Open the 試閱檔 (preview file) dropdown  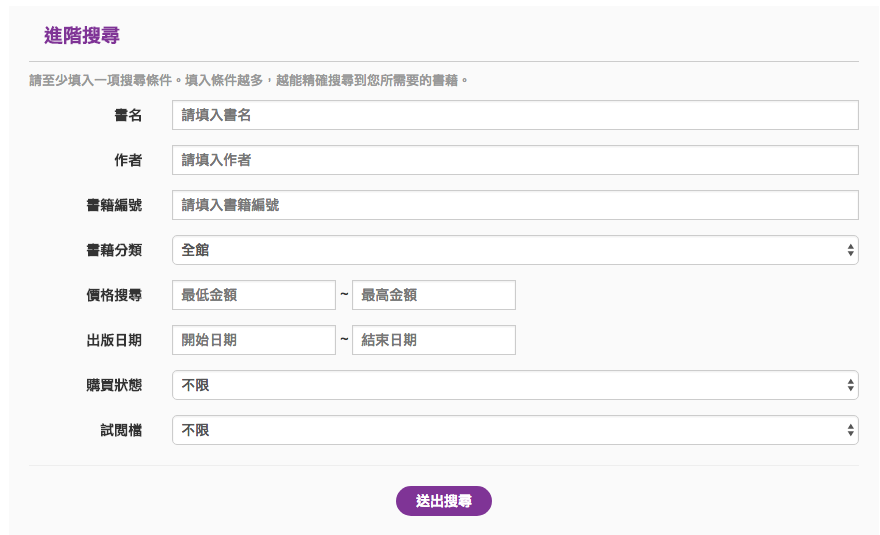tap(515, 430)
